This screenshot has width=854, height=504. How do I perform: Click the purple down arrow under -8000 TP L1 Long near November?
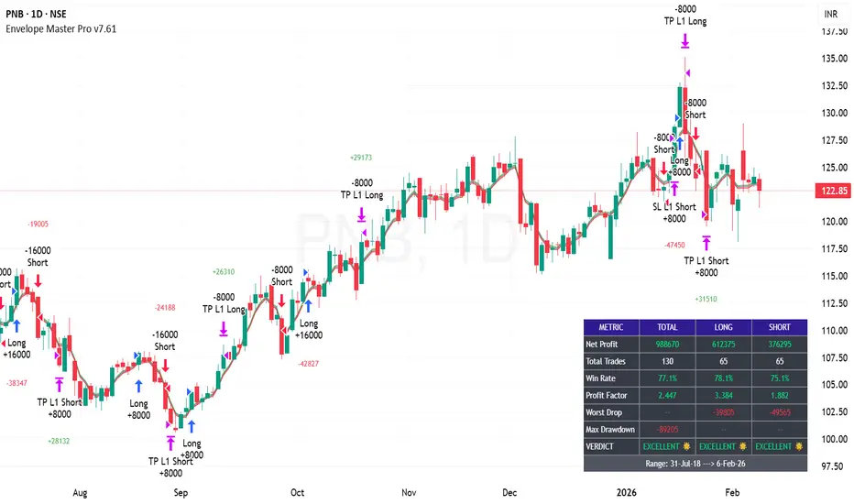tap(362, 214)
